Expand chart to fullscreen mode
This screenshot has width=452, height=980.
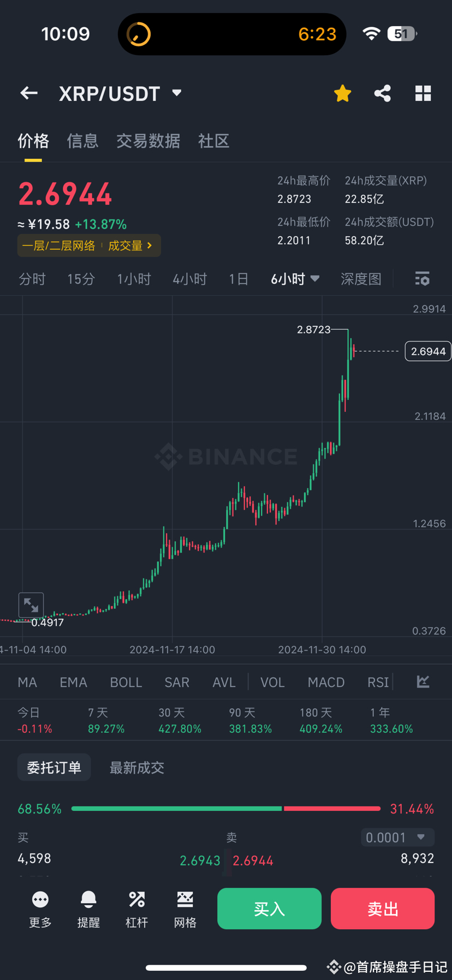(x=31, y=605)
